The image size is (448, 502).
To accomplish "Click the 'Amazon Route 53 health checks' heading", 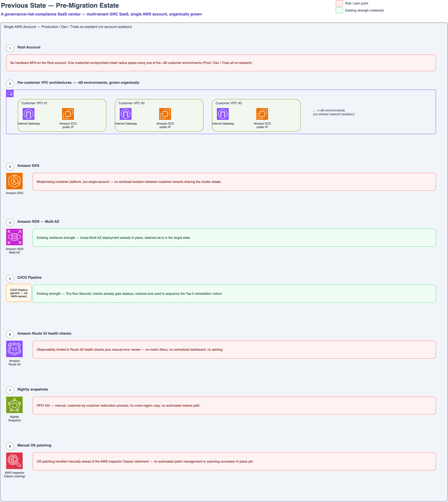I will (44, 333).
